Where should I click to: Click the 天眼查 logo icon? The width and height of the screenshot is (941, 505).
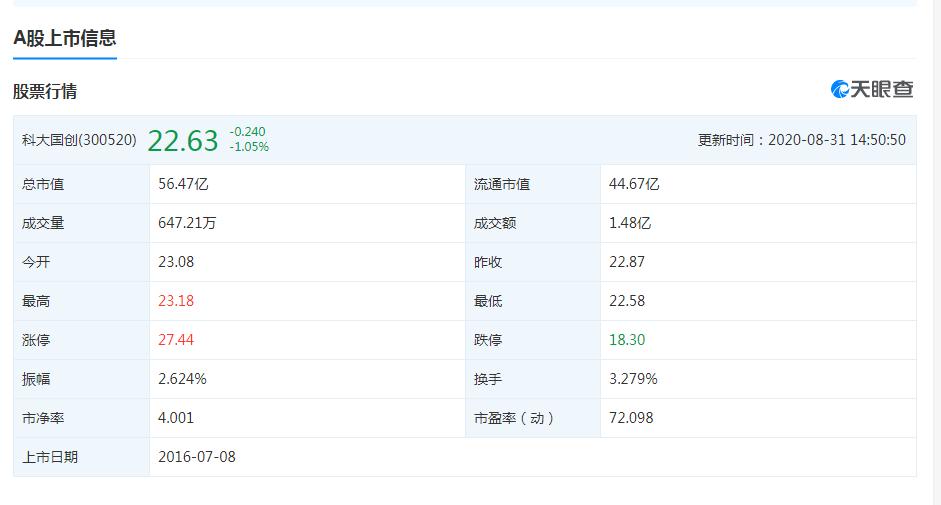click(871, 89)
